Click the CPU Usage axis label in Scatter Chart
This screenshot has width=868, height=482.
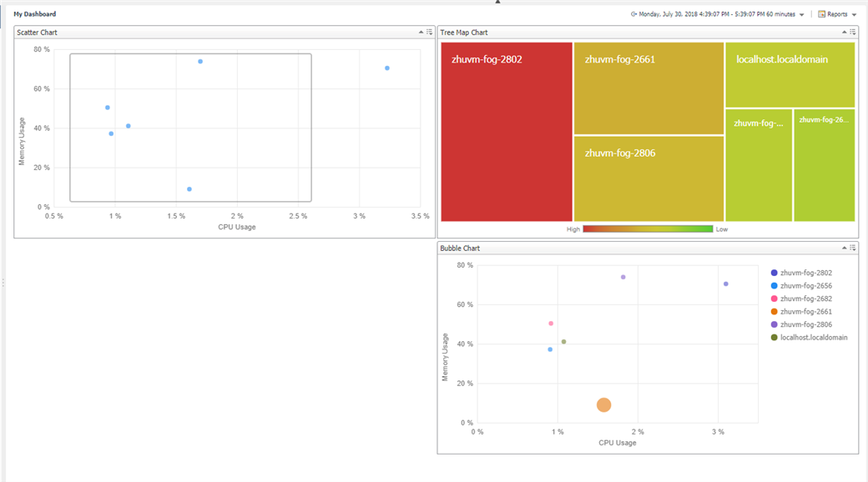[237, 227]
